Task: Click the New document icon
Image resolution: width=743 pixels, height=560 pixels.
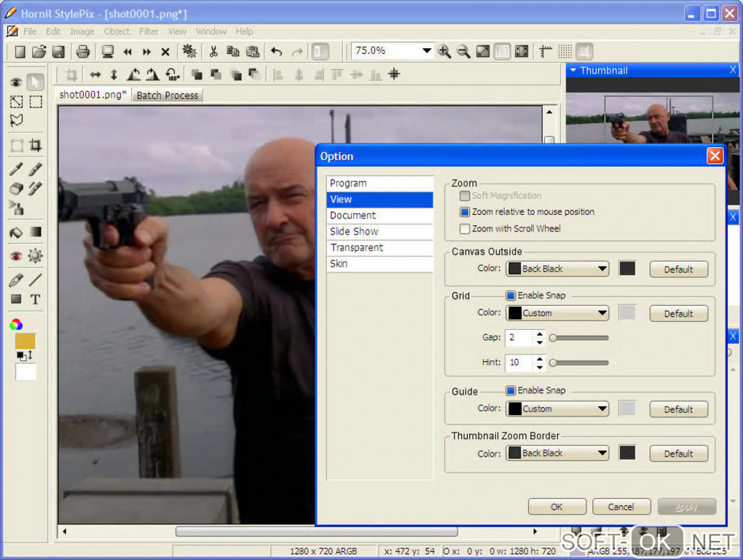Action: (20, 51)
